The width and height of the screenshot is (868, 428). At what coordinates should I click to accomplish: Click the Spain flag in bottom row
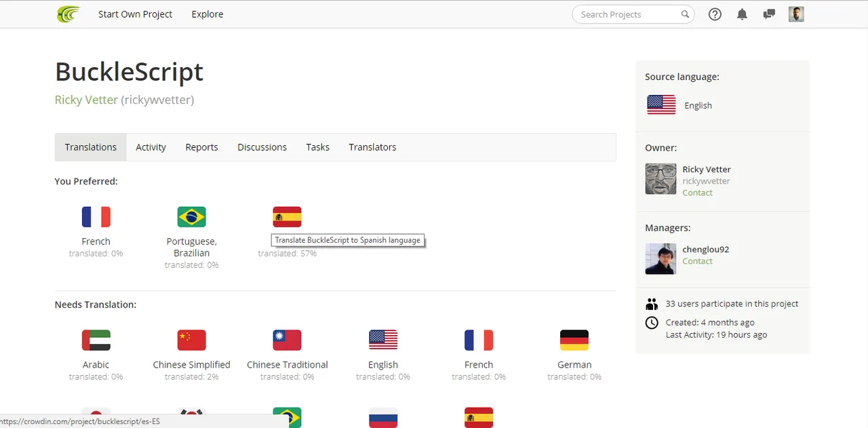tap(479, 417)
